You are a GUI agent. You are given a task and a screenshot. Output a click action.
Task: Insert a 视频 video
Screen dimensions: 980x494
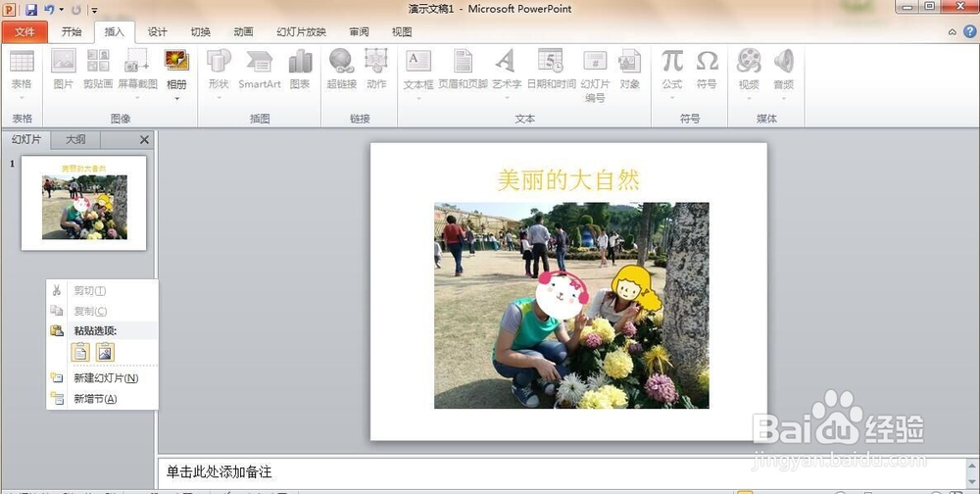[x=749, y=74]
